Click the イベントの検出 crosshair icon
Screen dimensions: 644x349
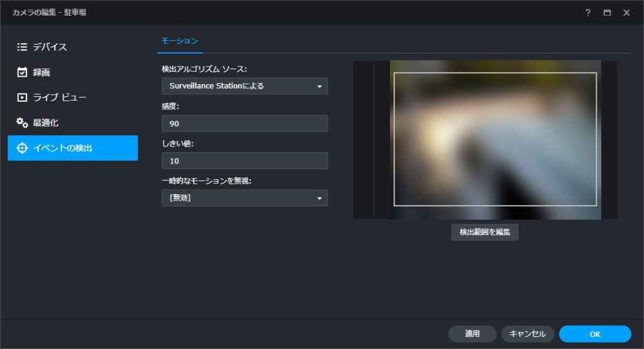22,148
